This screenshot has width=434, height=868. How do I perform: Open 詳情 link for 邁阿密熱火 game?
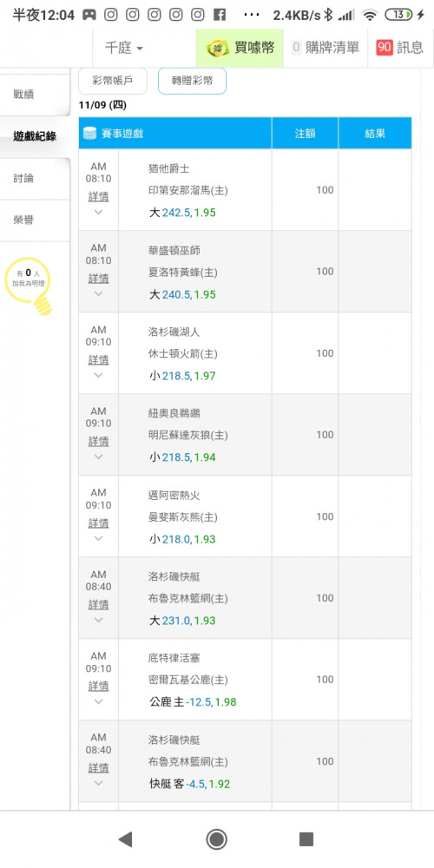pos(99,523)
